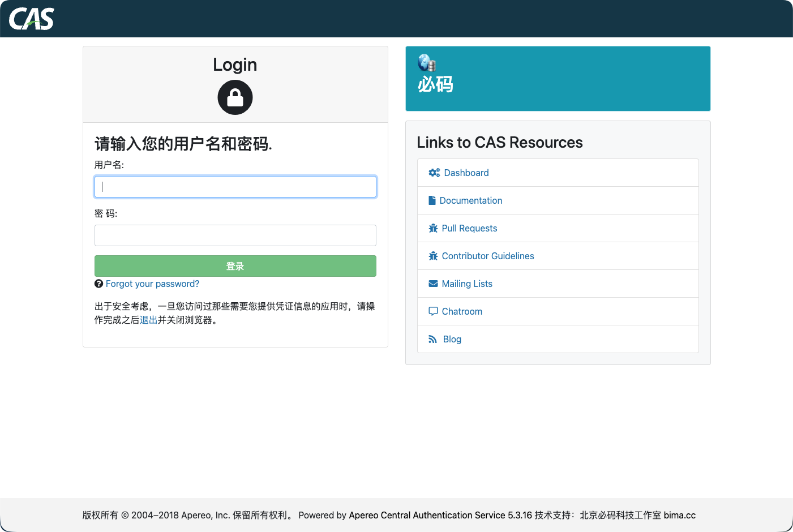This screenshot has width=793, height=532.
Task: Open the Dashboard link
Action: coord(466,173)
